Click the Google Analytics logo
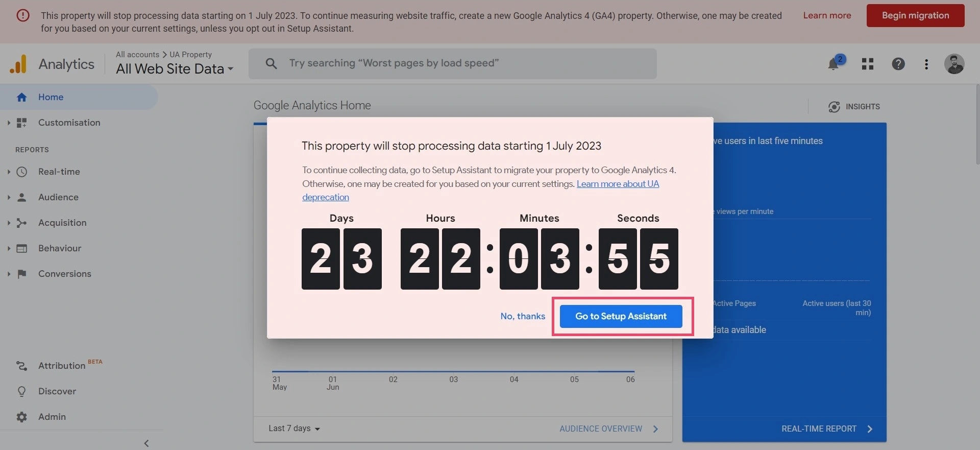The image size is (980, 450). click(x=18, y=64)
